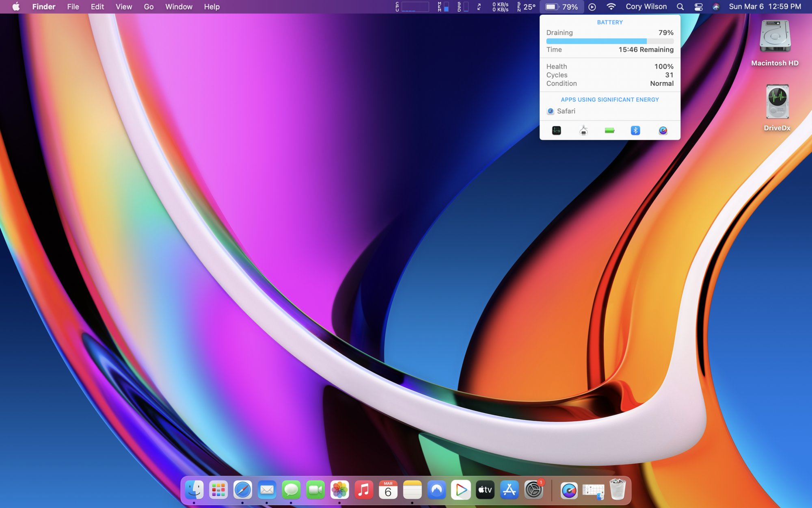Screen dimensions: 812x508
Task: Click the battery charge level bar
Action: click(x=609, y=41)
